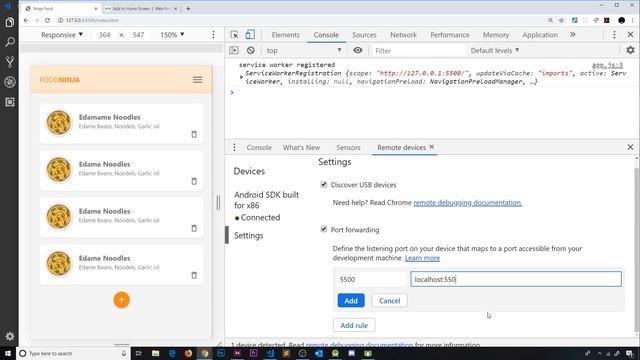Focus the console Filter field

click(419, 50)
